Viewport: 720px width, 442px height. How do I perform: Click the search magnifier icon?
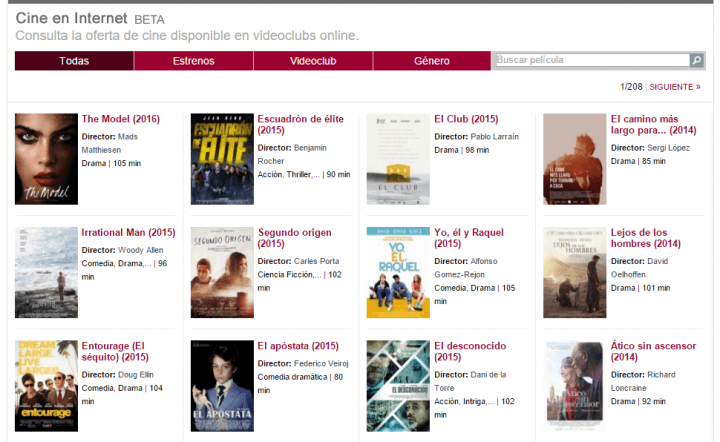697,60
